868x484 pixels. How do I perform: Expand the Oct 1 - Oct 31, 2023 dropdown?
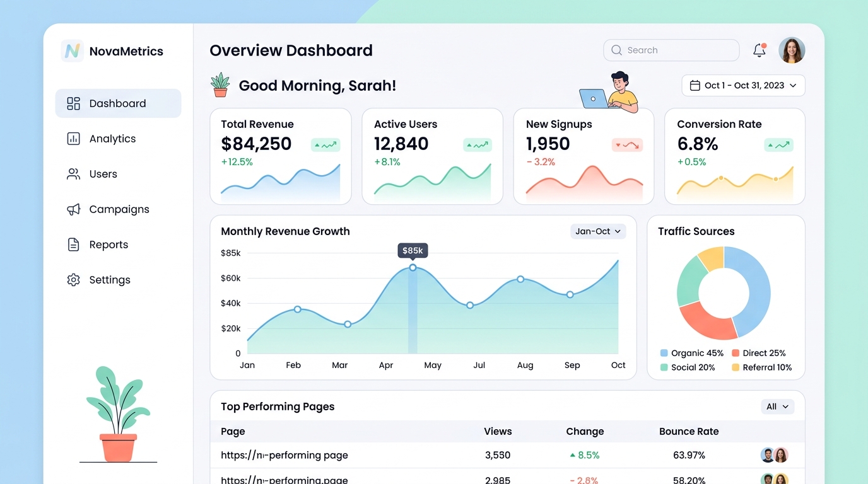coord(743,86)
